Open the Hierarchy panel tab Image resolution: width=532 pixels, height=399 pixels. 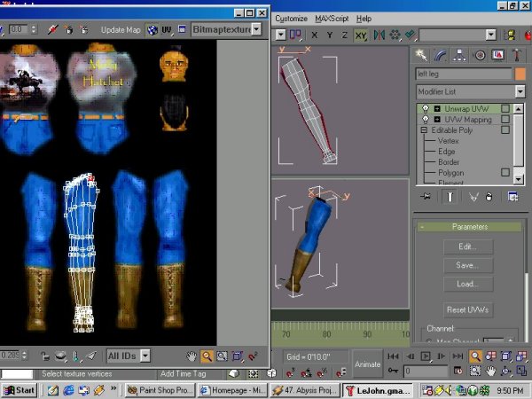459,55
